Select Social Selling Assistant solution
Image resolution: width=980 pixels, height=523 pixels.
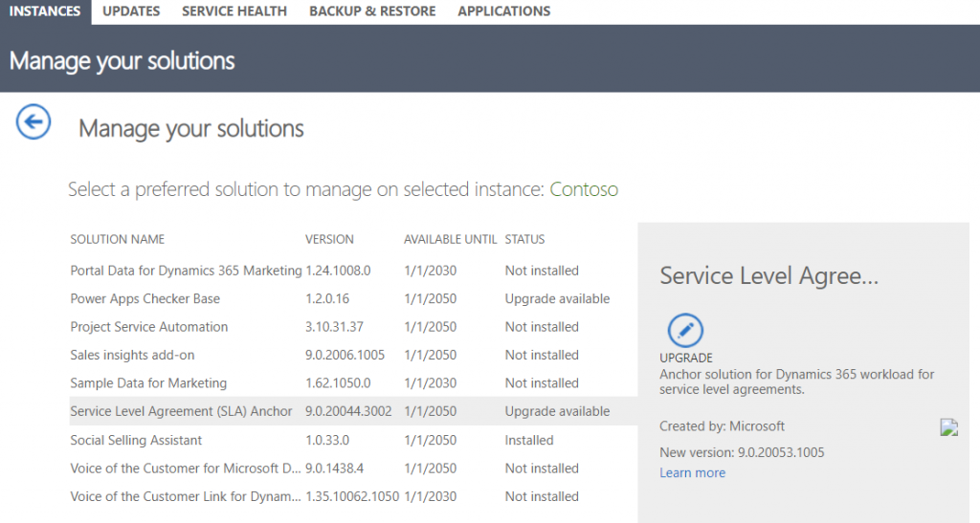pos(353,440)
